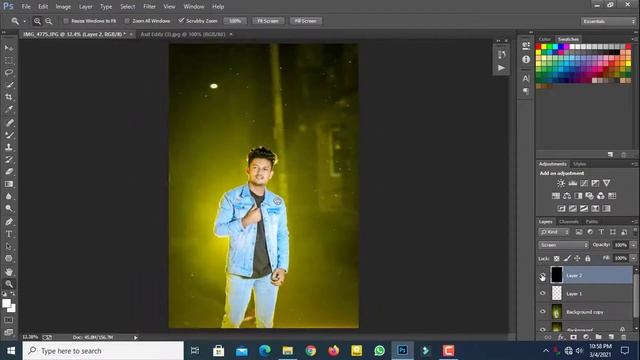Select the Eyedropper tool
Viewport: 640px width, 360px height.
tap(9, 109)
